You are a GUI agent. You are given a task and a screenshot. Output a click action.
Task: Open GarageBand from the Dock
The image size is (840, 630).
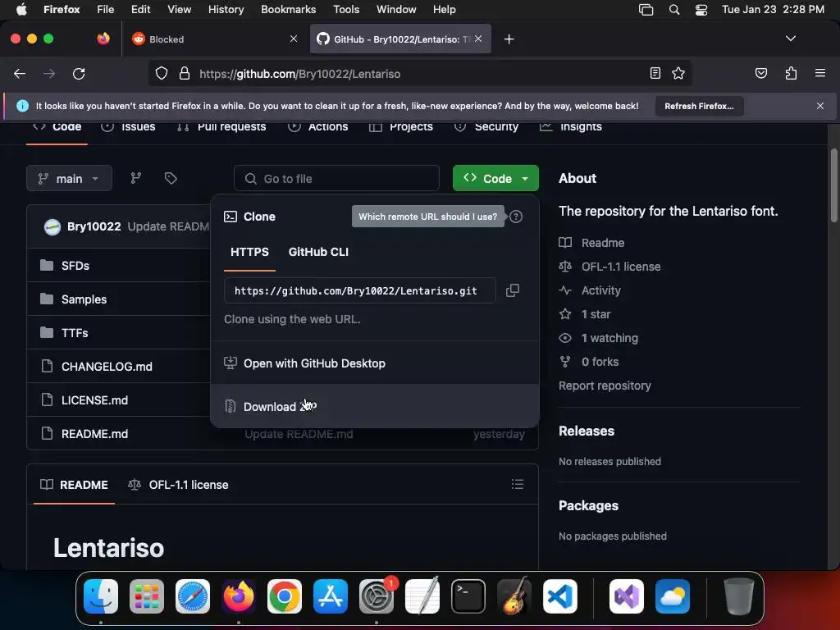click(x=514, y=596)
